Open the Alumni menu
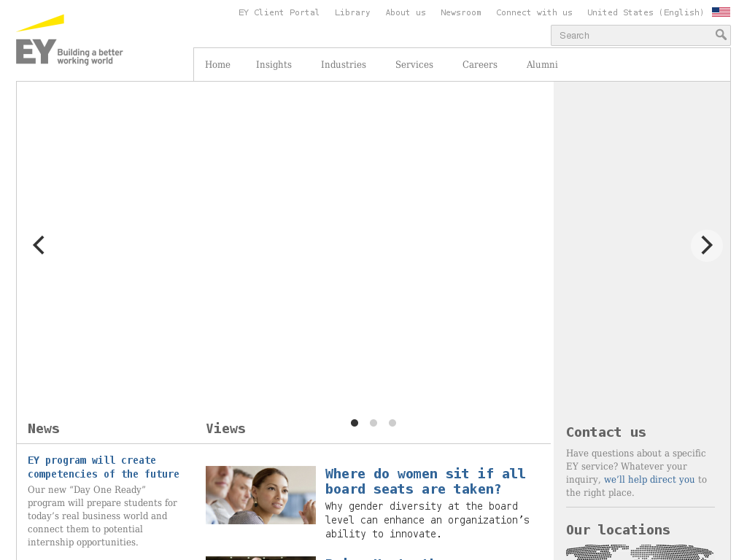The height and width of the screenshot is (560, 747). [542, 64]
